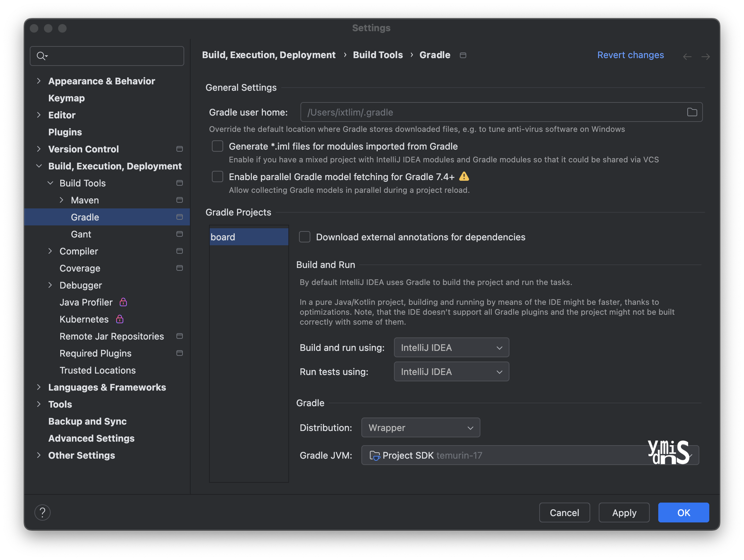
Task: Click the forward navigation arrow near Revert changes
Action: pyautogui.click(x=705, y=56)
